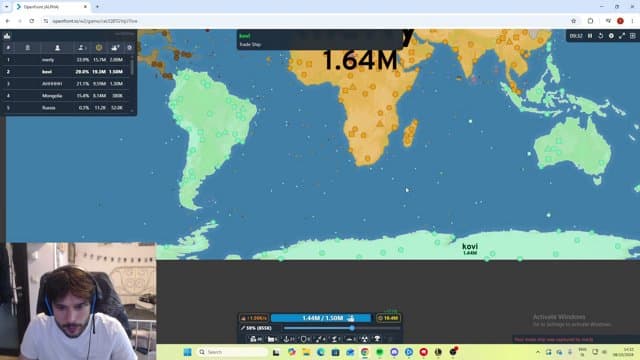Click the kovi Trade Ship tooltip
640x360 pixels.
pyautogui.click(x=320, y=40)
